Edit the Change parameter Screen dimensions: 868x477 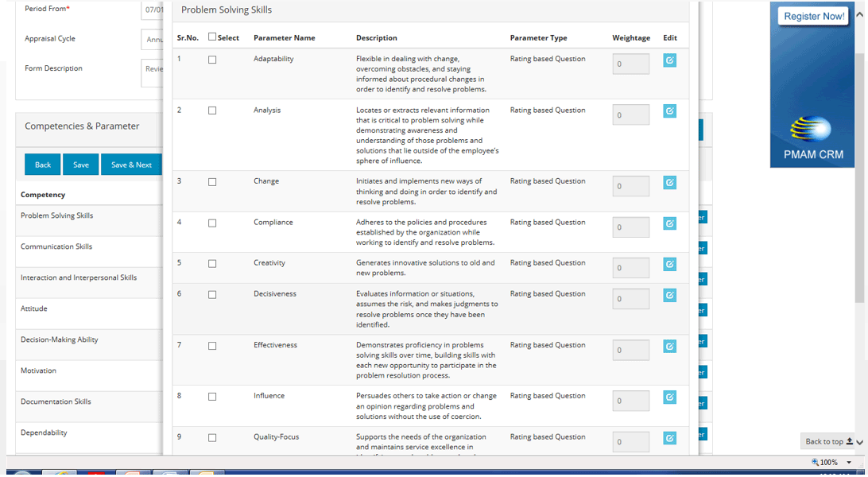click(x=669, y=183)
